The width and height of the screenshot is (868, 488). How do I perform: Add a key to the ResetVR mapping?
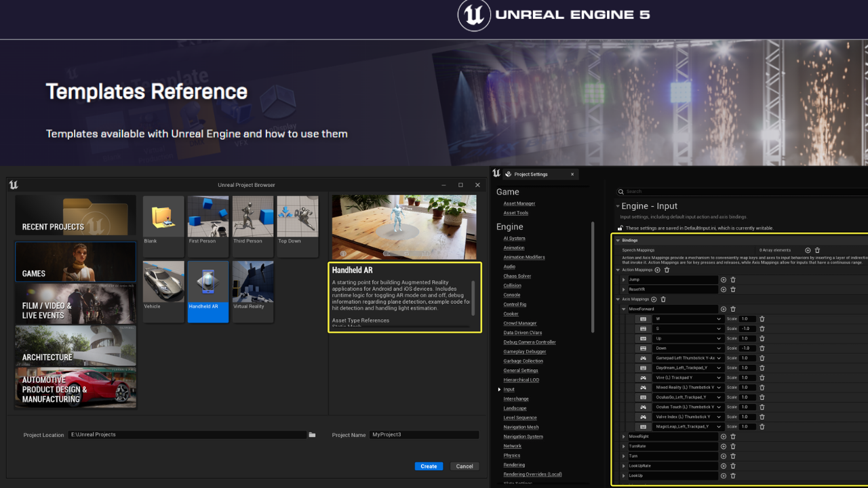pyautogui.click(x=724, y=289)
